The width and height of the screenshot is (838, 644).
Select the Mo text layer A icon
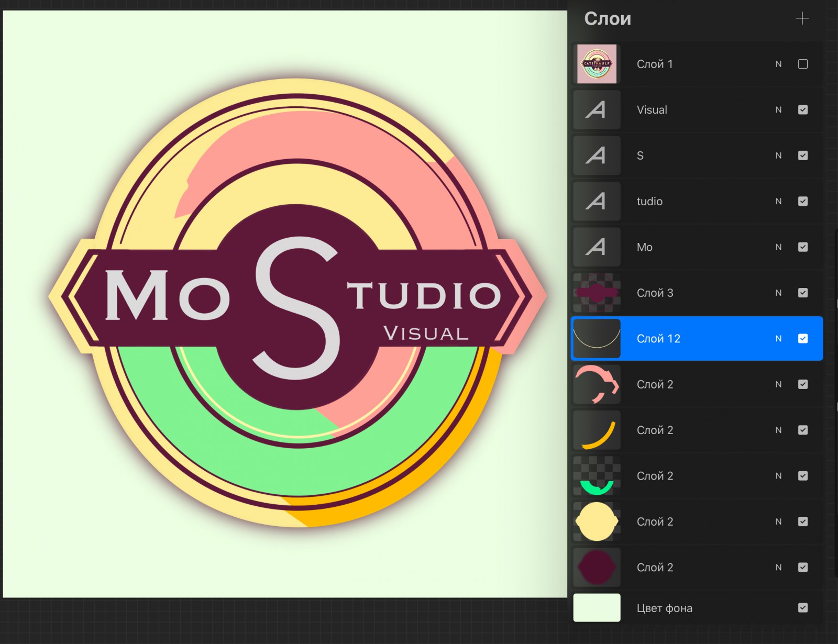[597, 247]
